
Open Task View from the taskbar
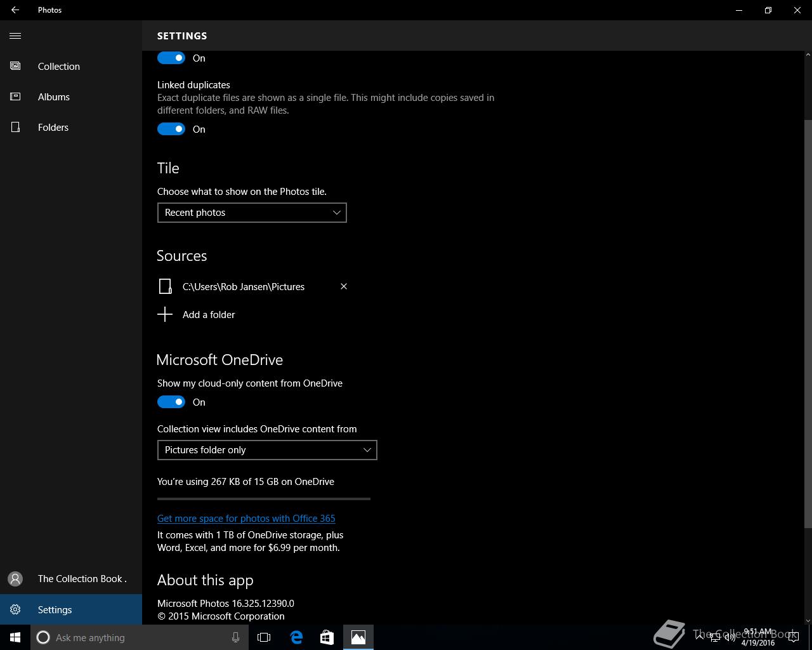click(264, 637)
